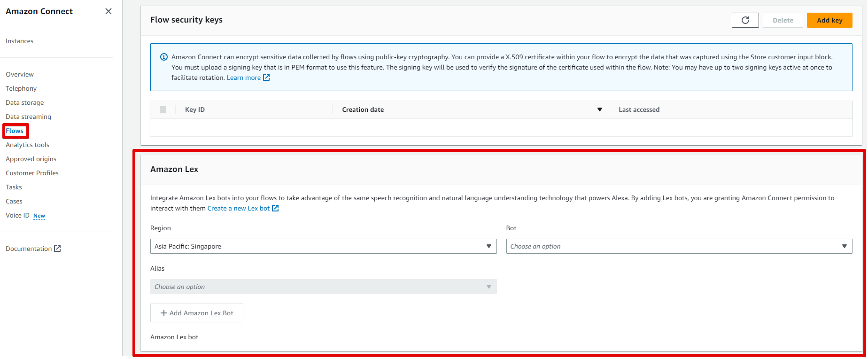Follow the Create a new Lex bot link
Viewport: 868px width, 359px height.
(238, 208)
